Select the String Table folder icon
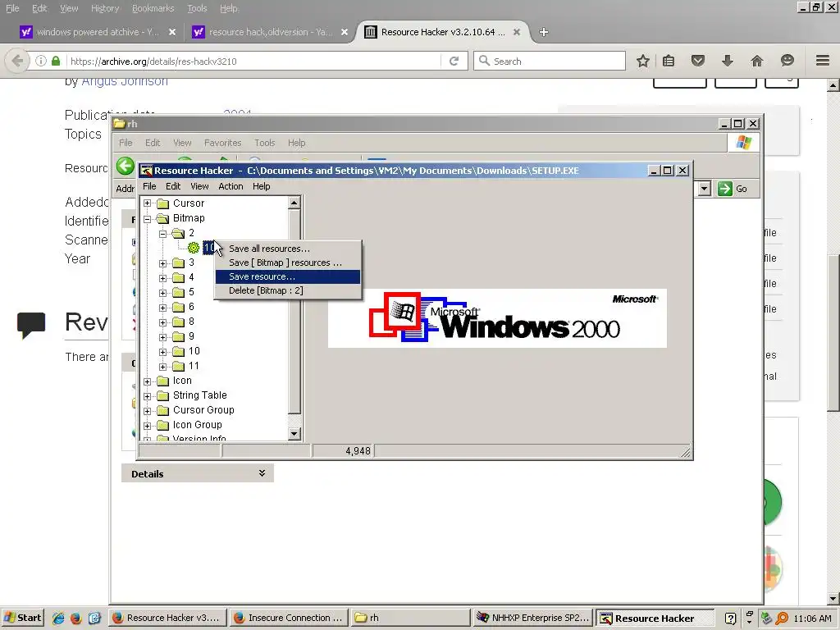 pyautogui.click(x=163, y=396)
